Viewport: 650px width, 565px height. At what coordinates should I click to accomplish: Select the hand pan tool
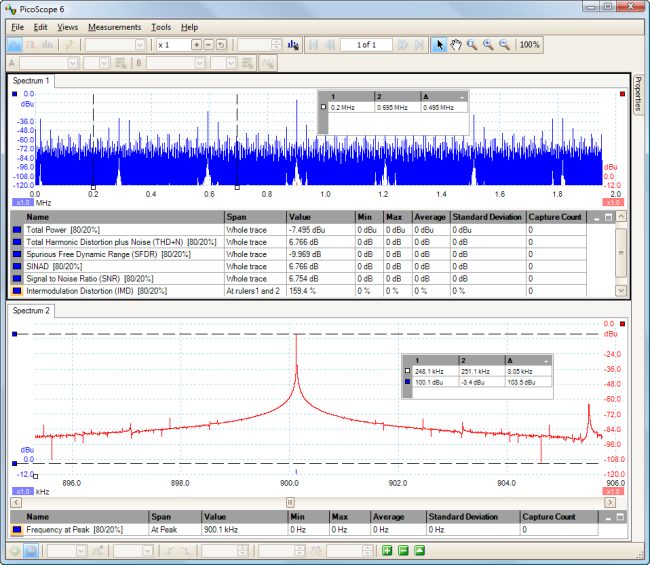456,45
